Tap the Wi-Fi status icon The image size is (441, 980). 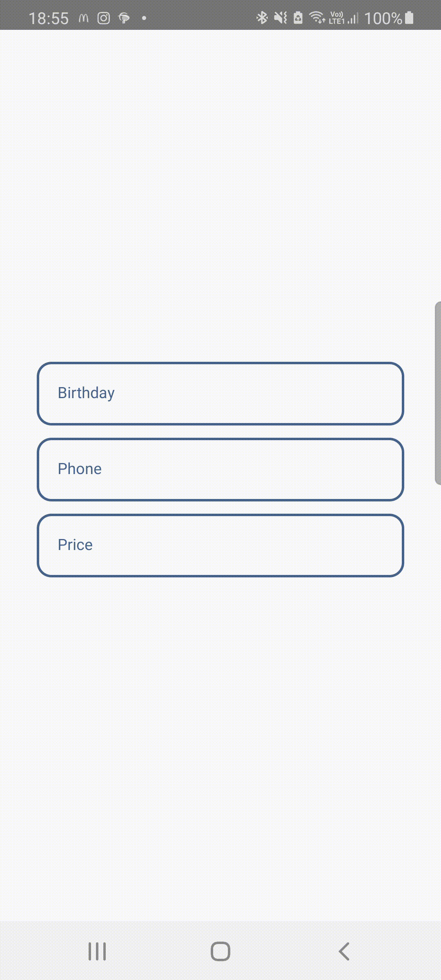[317, 18]
